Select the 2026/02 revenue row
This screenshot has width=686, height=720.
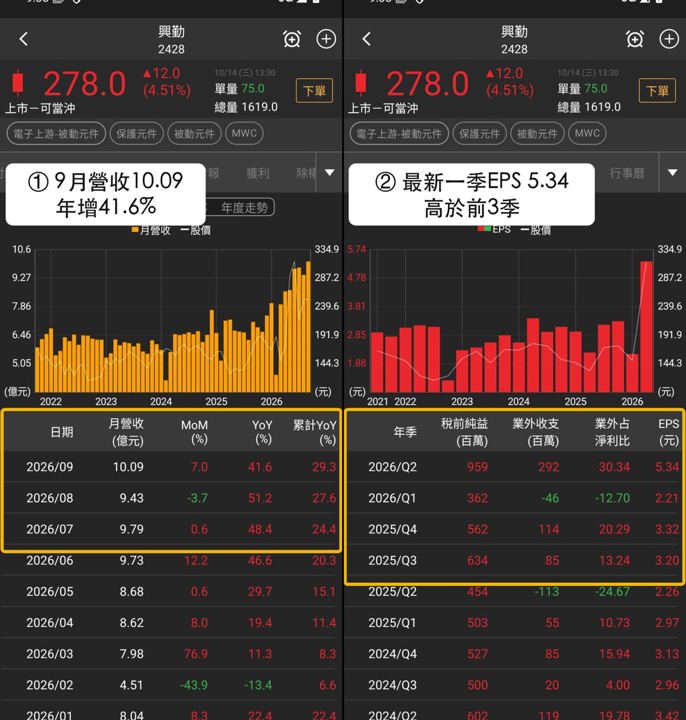pos(171,685)
